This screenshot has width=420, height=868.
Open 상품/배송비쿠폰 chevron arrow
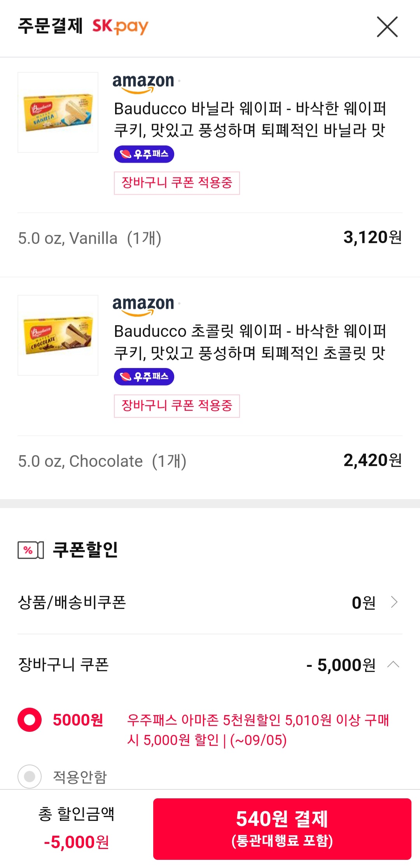pyautogui.click(x=394, y=602)
